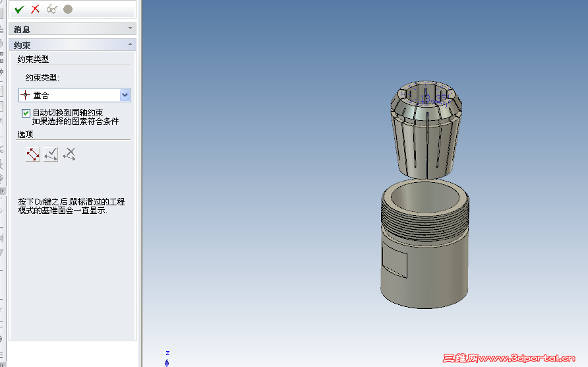Select the threaded cylinder body part
Viewport: 588px width, 367px height.
coord(425,244)
